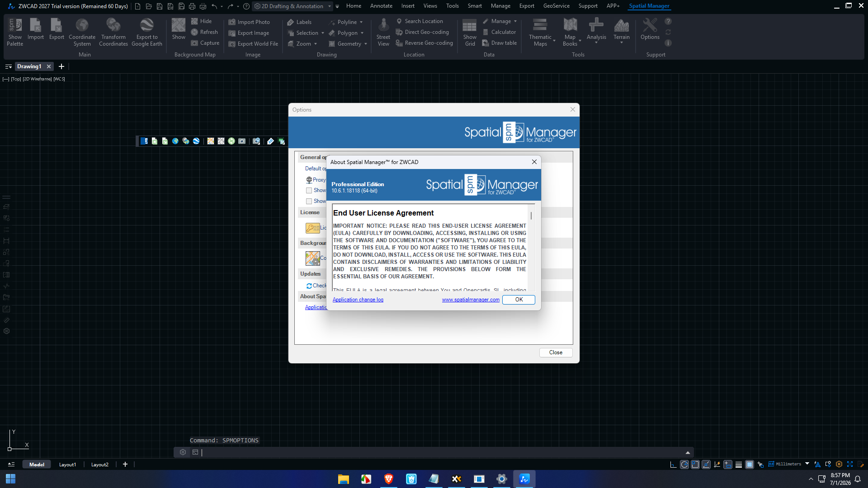Tick the first Show checkbox in Options dialog
This screenshot has height=488, width=868.
[x=309, y=191]
